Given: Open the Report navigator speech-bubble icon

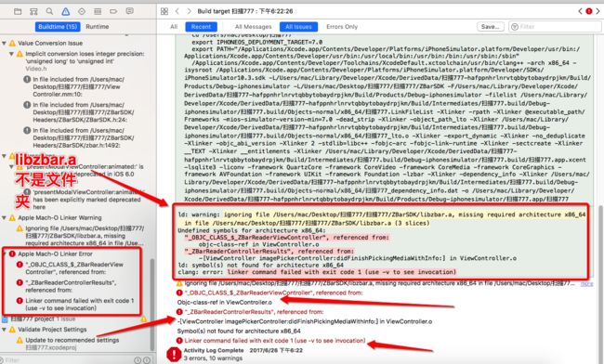Looking at the screenshot, I should click(130, 11).
